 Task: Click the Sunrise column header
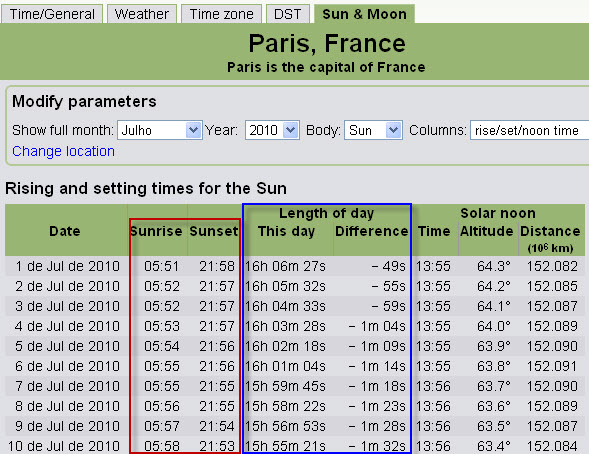pos(157,231)
